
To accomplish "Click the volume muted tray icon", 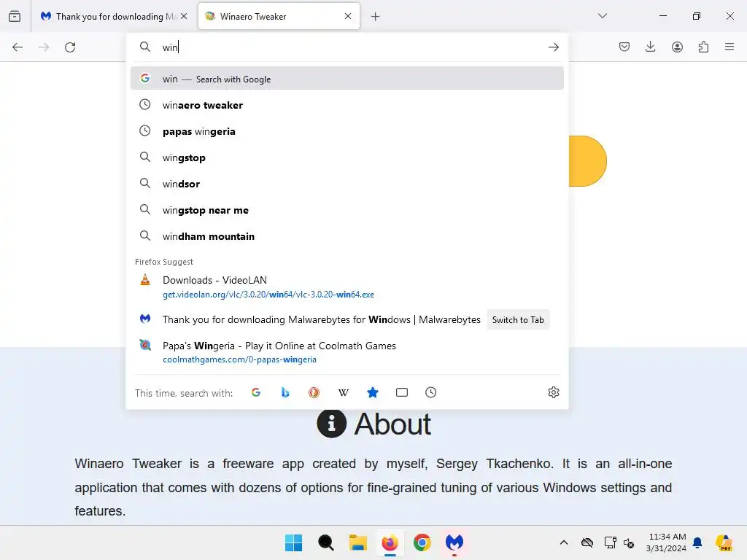I will coord(629,542).
